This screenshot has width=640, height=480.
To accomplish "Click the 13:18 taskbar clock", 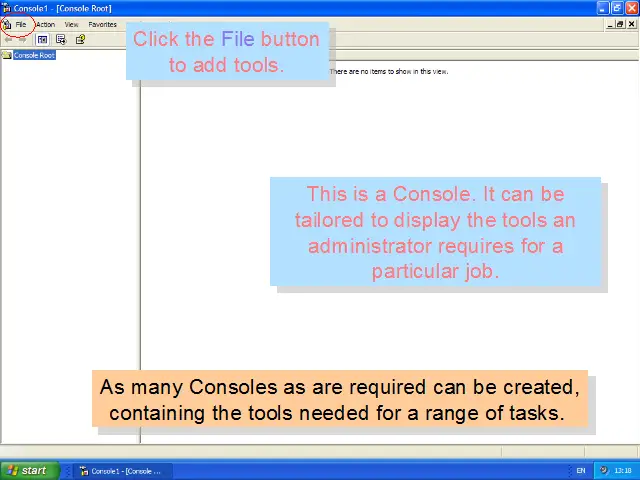I will click(623, 471).
